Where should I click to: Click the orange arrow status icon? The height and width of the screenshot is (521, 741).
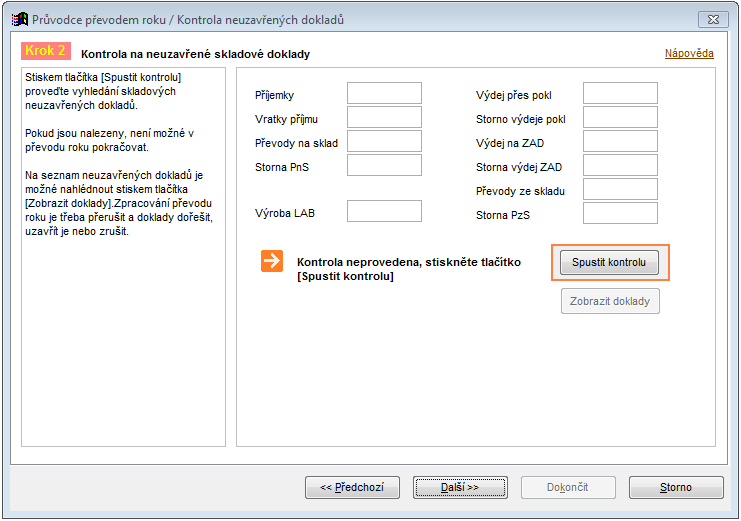tap(272, 261)
